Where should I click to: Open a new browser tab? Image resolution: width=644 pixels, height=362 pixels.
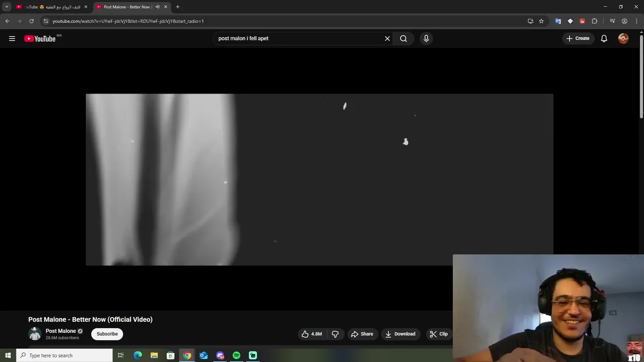[x=178, y=7]
